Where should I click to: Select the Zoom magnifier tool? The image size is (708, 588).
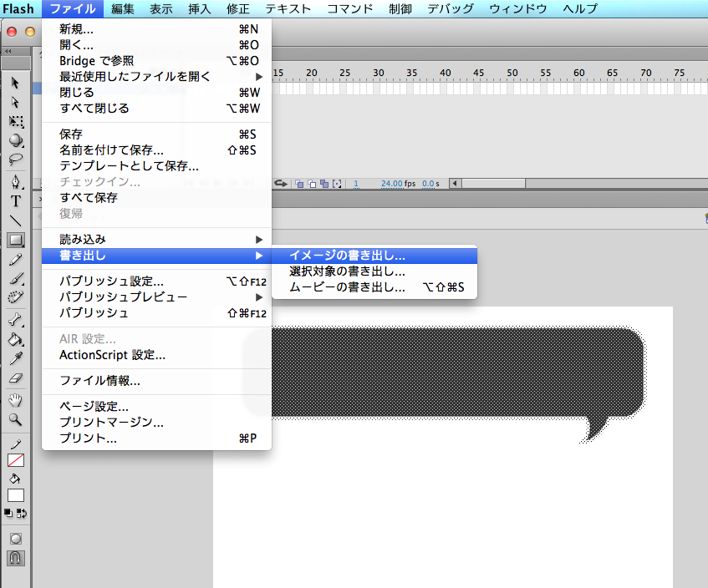coord(16,419)
